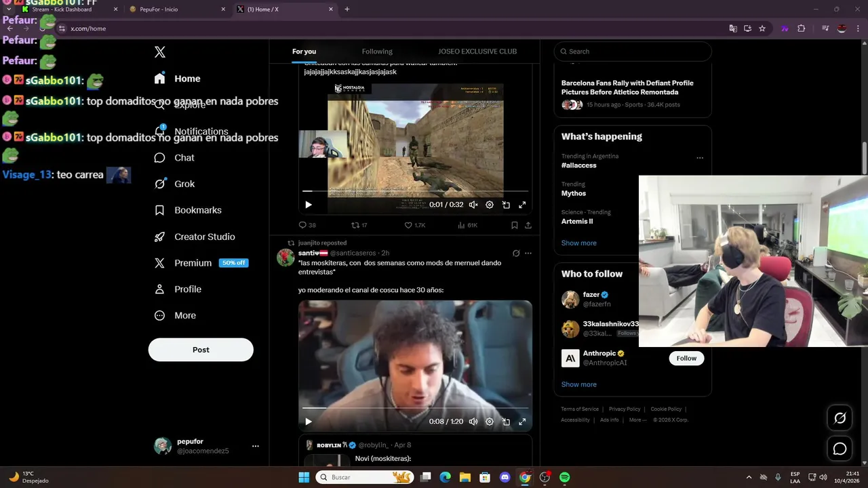The width and height of the screenshot is (868, 488).
Task: Open Grok from the sidebar
Action: tap(174, 184)
